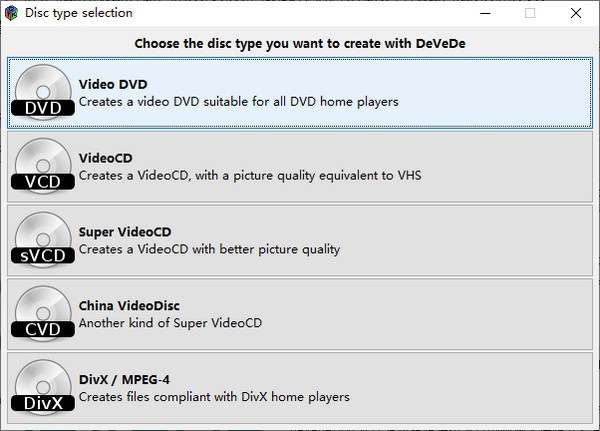
Task: Pick the Super VideoCD title label
Action: pos(125,232)
